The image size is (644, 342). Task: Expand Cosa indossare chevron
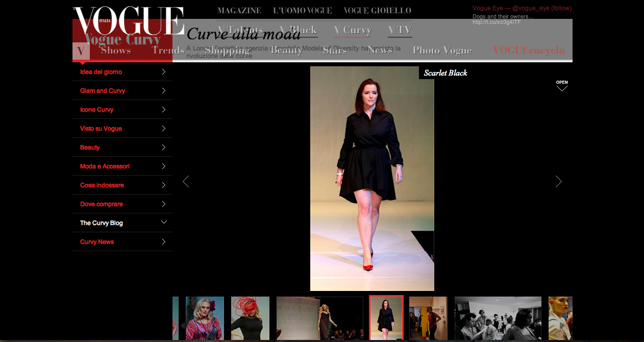coord(163,185)
